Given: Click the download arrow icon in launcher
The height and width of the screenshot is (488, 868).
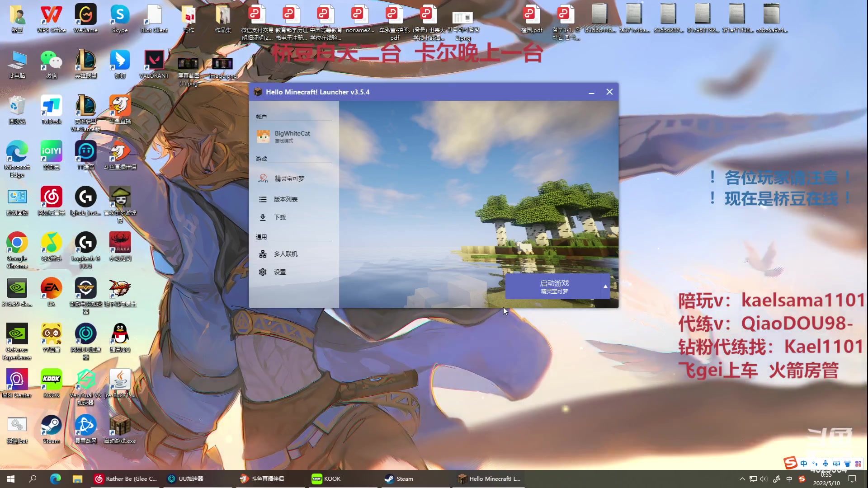Looking at the screenshot, I should 263,217.
